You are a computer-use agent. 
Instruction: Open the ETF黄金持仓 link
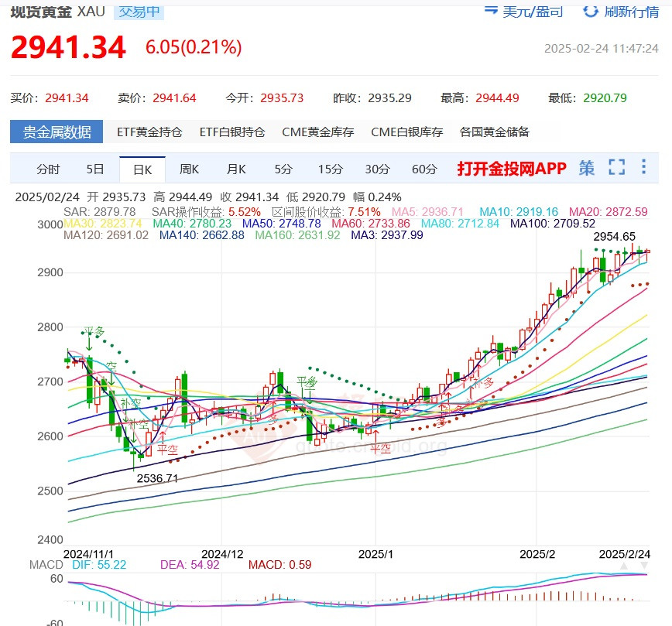149,132
